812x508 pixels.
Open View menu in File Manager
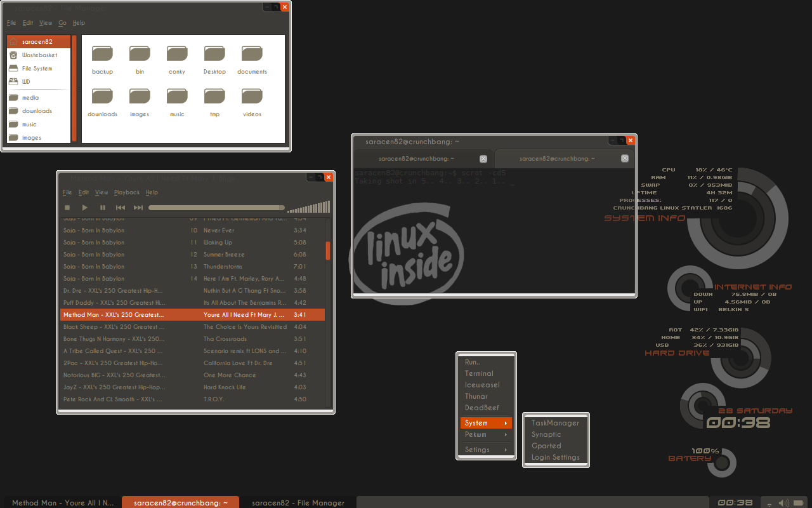pyautogui.click(x=46, y=23)
